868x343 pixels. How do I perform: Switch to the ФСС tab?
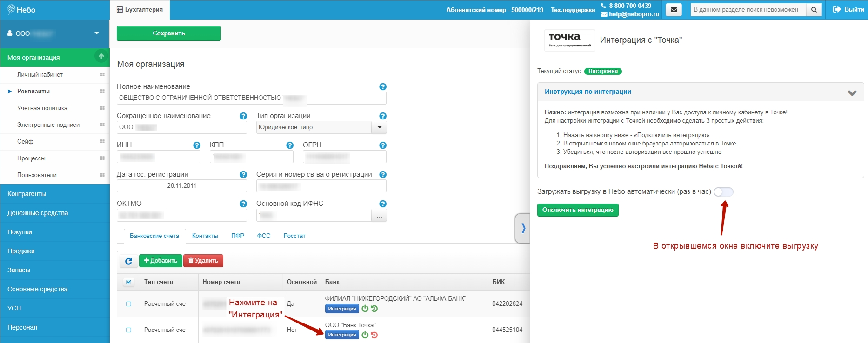[x=264, y=236]
